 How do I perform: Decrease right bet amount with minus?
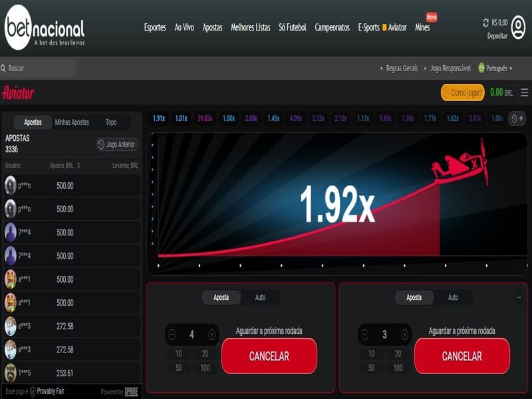click(364, 334)
